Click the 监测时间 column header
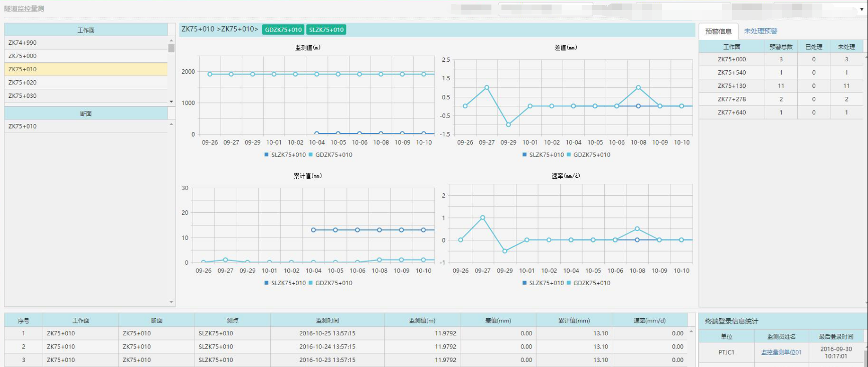 point(327,320)
